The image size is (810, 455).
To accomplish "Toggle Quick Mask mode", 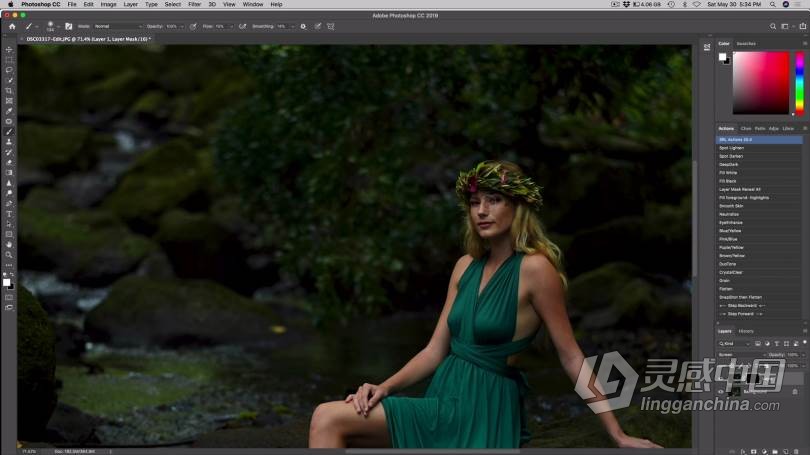I will pyautogui.click(x=9, y=297).
